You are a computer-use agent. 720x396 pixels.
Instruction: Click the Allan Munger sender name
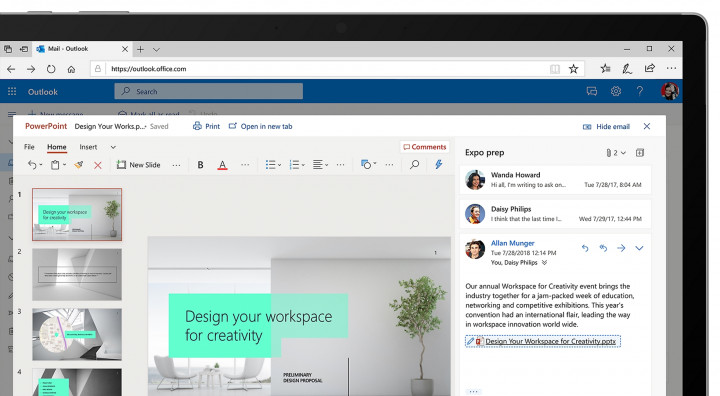(x=512, y=243)
